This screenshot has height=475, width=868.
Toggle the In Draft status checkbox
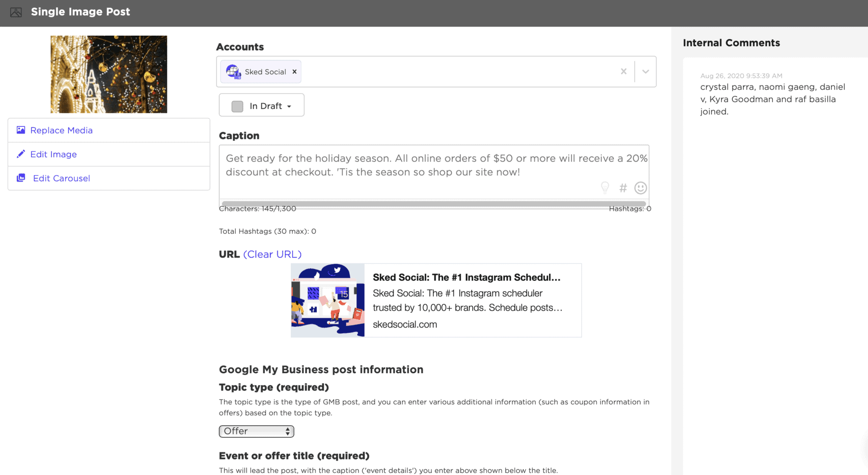[x=237, y=106]
